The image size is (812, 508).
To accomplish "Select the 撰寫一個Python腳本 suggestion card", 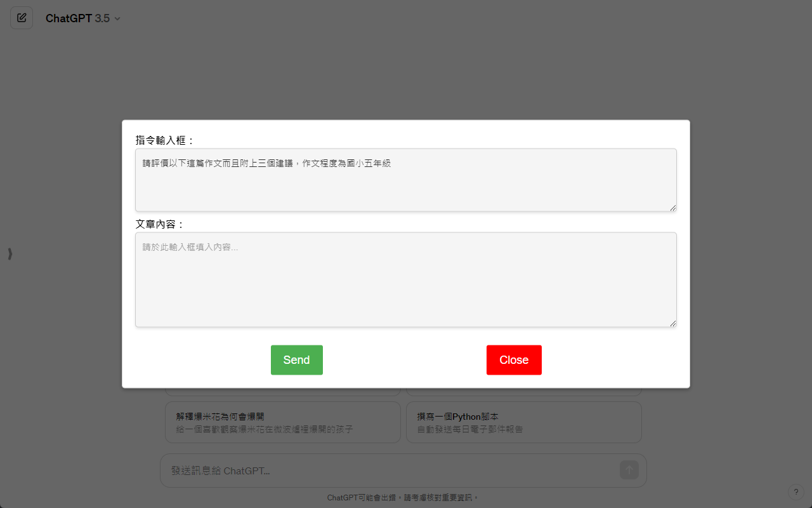I will (x=524, y=422).
